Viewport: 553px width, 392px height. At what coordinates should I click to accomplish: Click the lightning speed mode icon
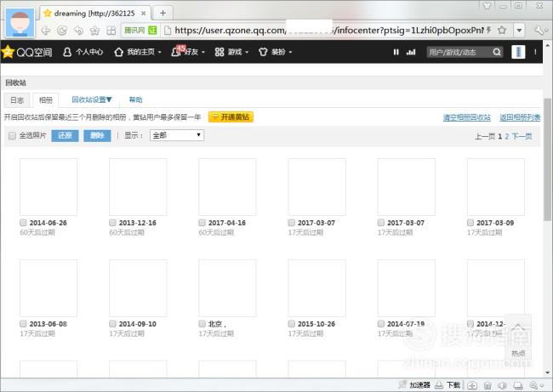click(x=489, y=31)
